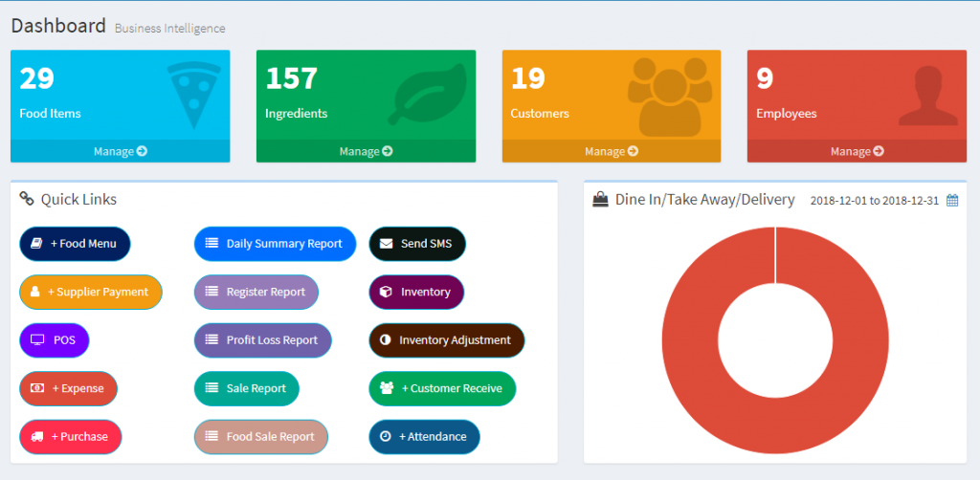This screenshot has height=480, width=980.
Task: Open Inventory Adjustment quick link
Action: point(446,340)
